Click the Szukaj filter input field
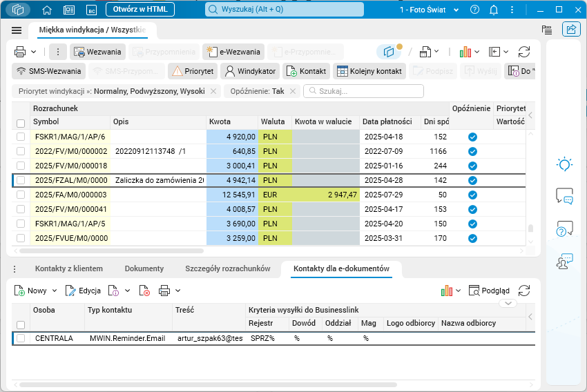Screen dimensions: 587x392 tap(363, 91)
